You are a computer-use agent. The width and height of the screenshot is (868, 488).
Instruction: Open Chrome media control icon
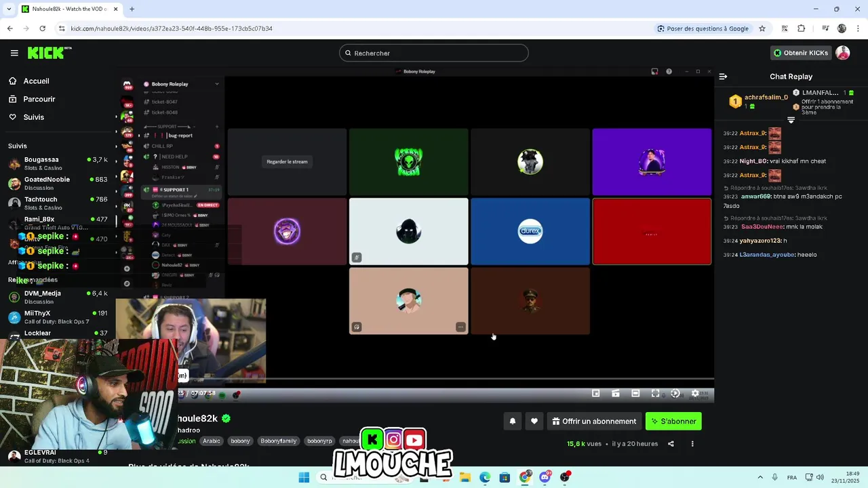(x=825, y=28)
